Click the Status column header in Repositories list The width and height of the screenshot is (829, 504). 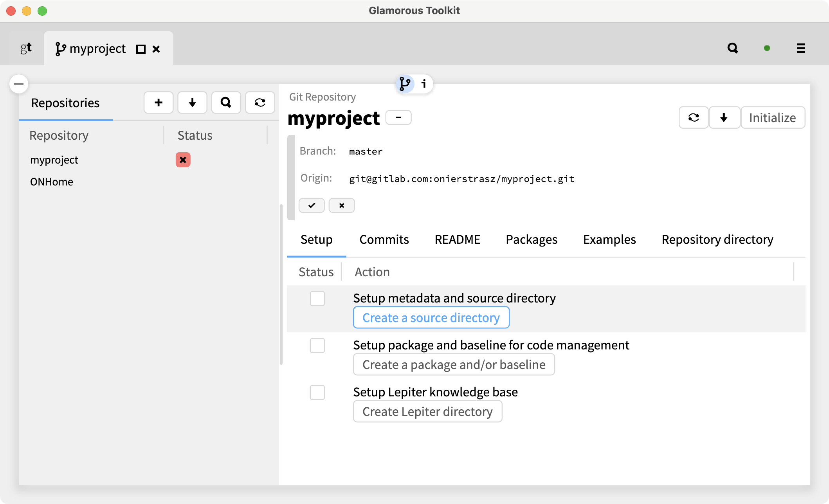[x=195, y=135]
